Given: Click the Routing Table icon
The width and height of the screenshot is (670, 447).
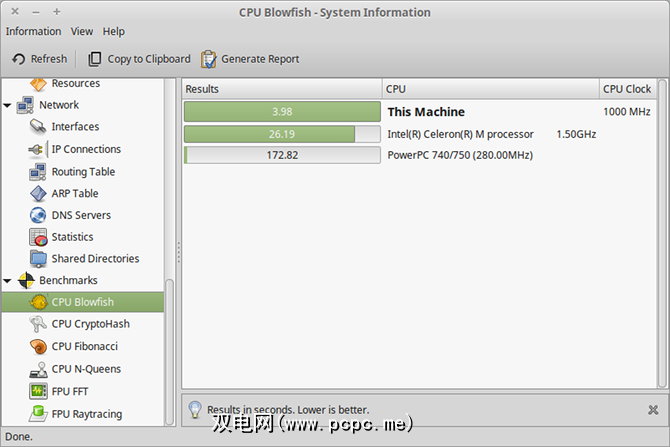Looking at the screenshot, I should pyautogui.click(x=38, y=172).
